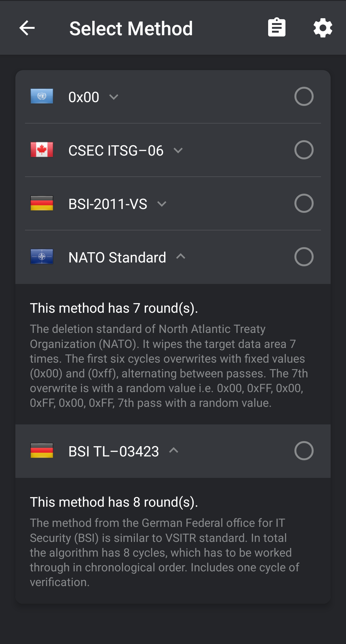
Task: Select the CSEC ITSG-06 radio button
Action: 304,150
